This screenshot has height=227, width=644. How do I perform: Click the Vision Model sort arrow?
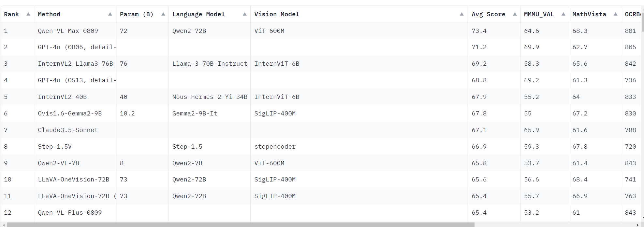click(461, 14)
